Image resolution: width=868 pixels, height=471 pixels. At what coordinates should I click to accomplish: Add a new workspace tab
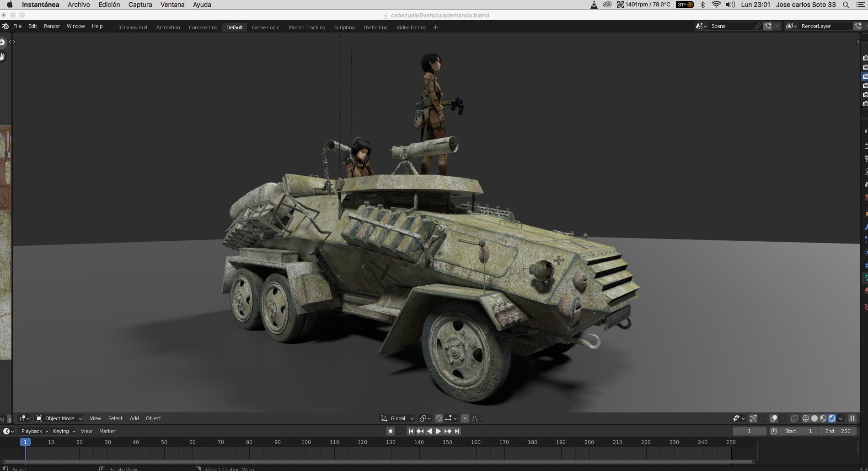click(435, 27)
